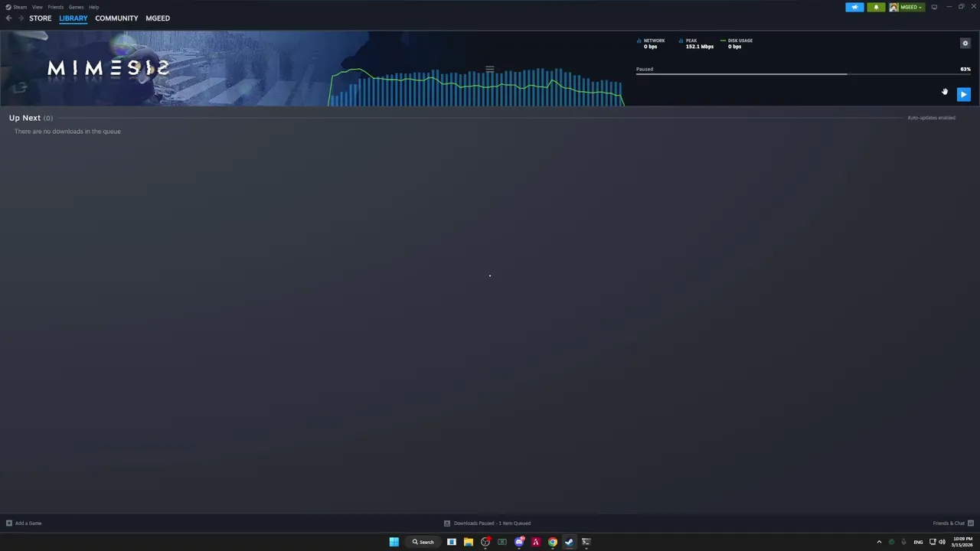Click the Paused status label
This screenshot has height=551, width=980.
(645, 69)
